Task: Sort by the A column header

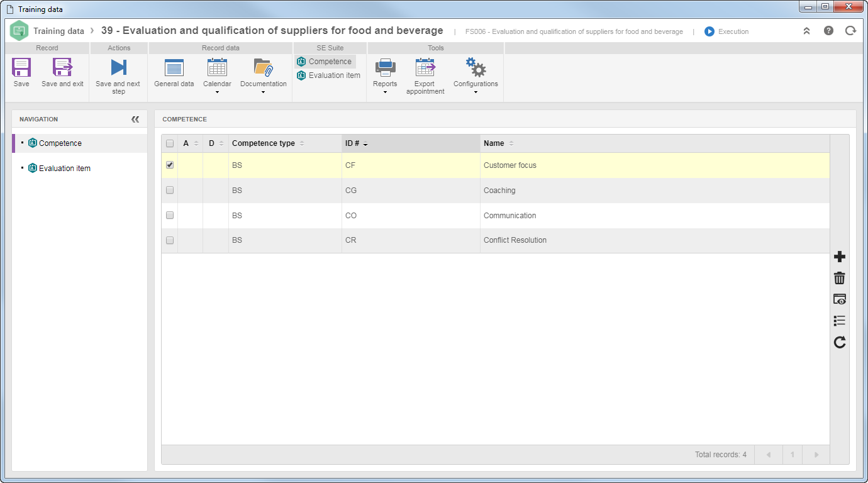Action: [191, 143]
